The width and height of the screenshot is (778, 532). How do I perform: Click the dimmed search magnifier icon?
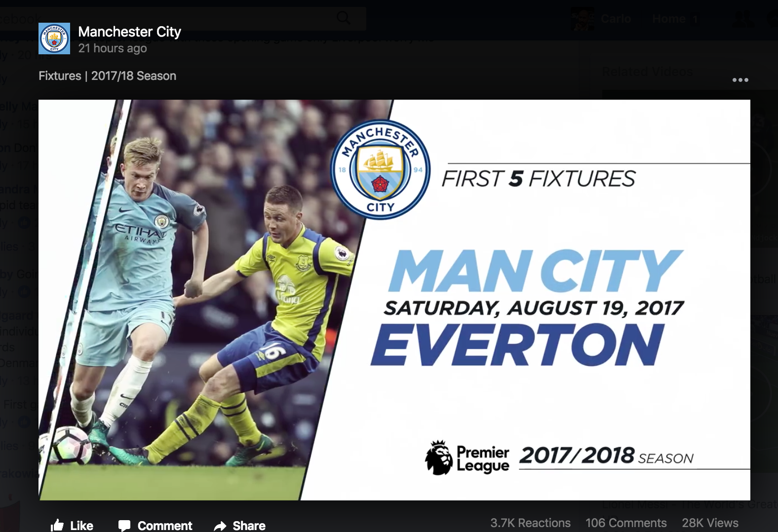344,18
